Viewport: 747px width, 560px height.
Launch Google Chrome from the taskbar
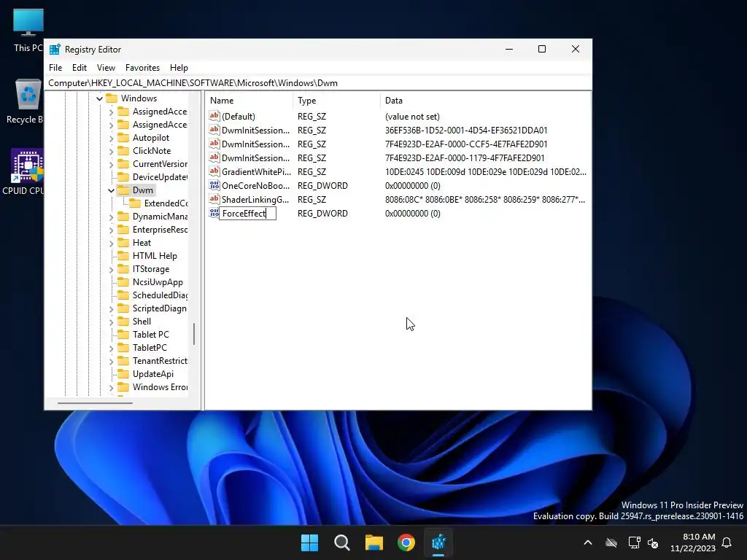(406, 542)
